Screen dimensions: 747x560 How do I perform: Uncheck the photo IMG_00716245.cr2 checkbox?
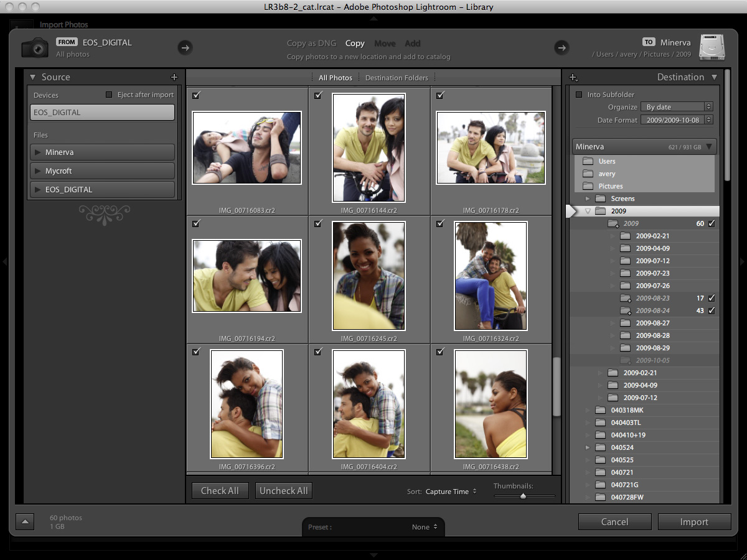[x=318, y=223]
